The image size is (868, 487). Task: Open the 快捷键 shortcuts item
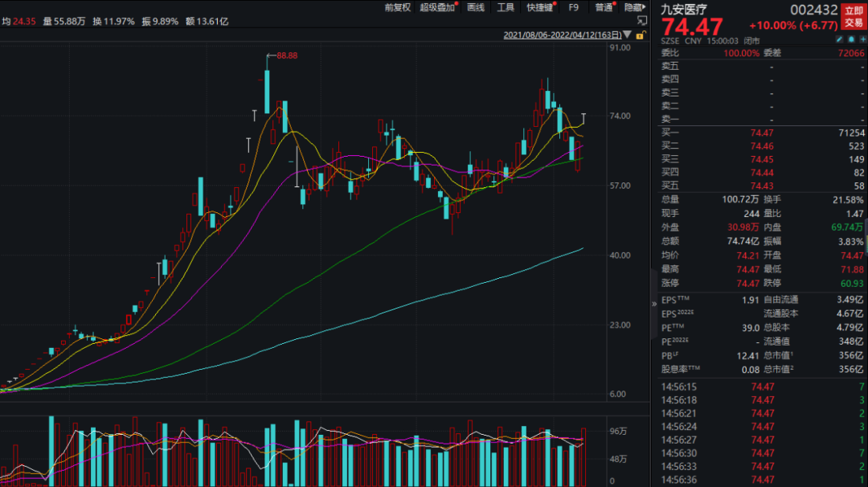pos(539,7)
